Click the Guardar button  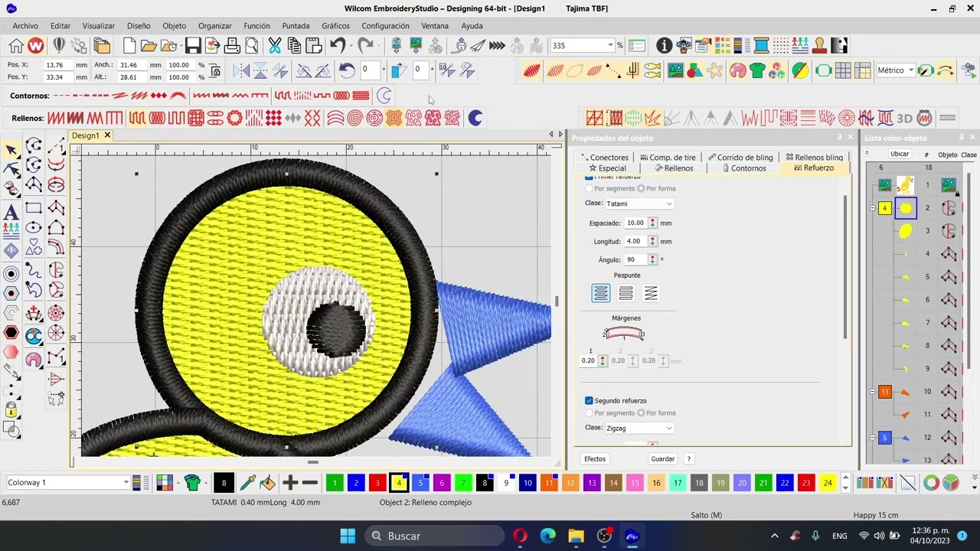pos(663,459)
